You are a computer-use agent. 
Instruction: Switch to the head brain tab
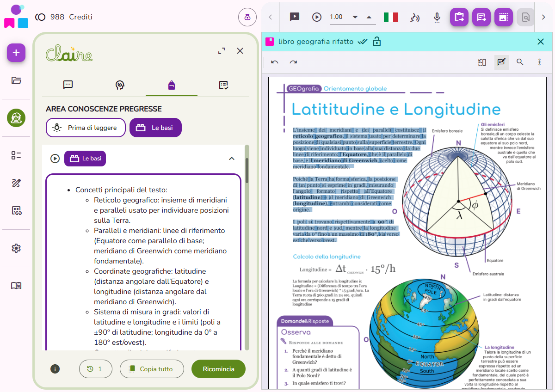pos(120,85)
